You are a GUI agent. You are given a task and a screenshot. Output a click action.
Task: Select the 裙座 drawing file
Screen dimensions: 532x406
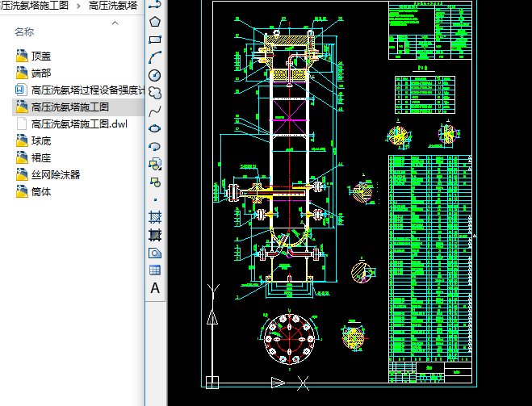coord(33,157)
